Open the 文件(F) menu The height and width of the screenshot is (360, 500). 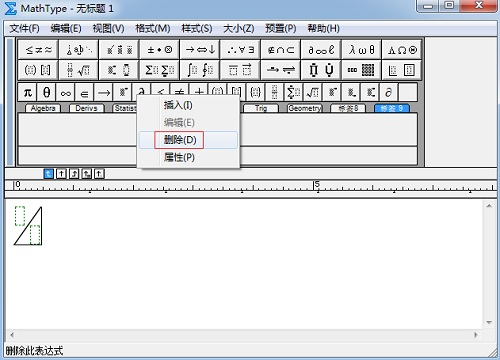point(24,29)
